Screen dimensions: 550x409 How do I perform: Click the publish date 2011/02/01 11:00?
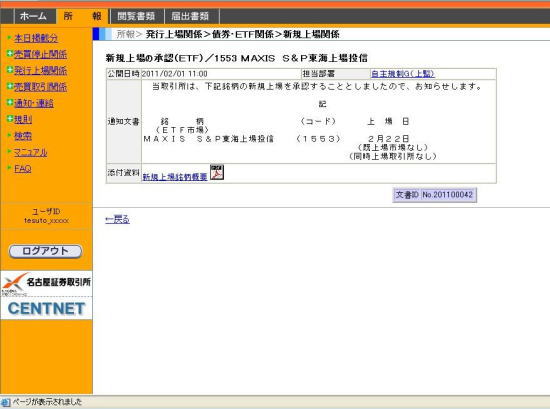[174, 74]
